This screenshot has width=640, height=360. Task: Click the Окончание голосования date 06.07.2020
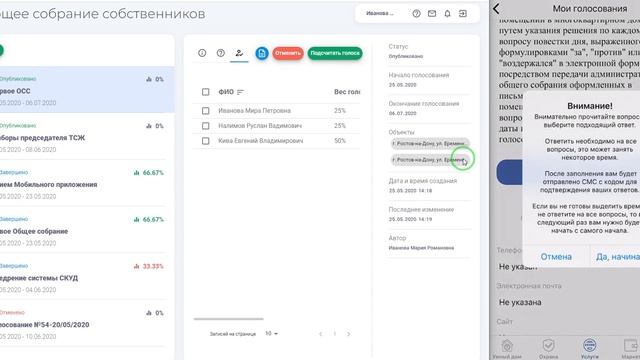(402, 113)
